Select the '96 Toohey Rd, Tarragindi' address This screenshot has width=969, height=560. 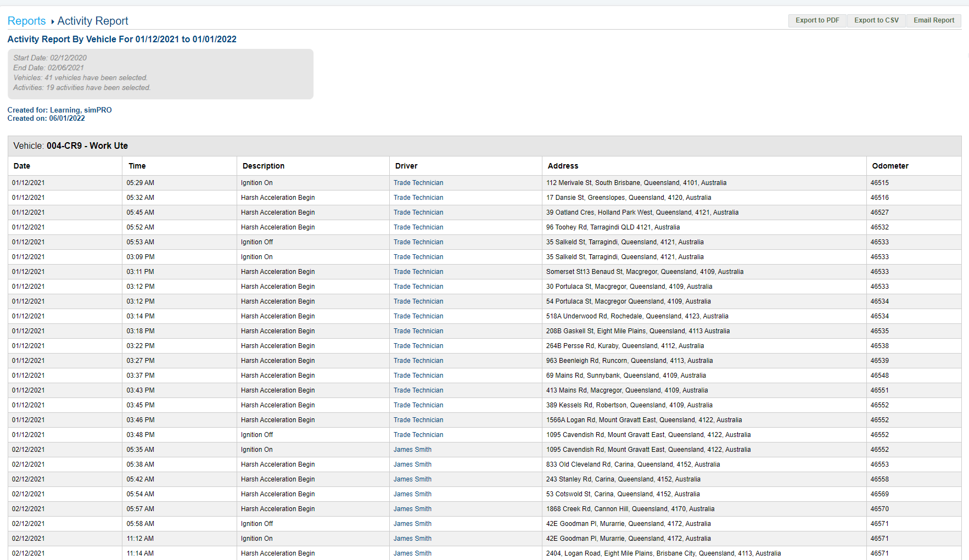[613, 227]
